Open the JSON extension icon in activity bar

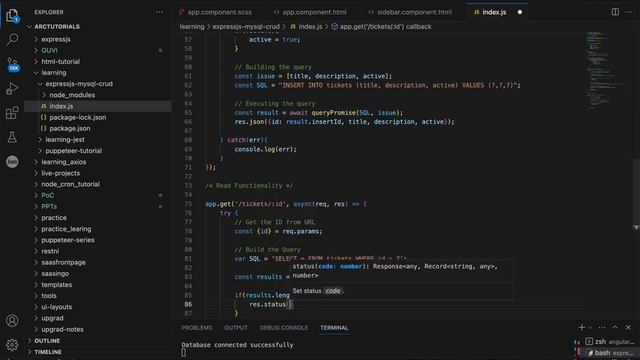click(x=12, y=162)
